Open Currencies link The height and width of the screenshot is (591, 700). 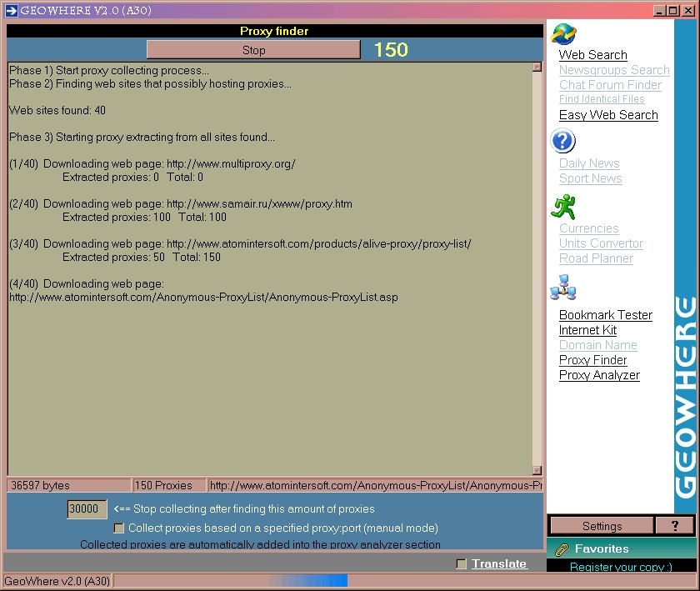click(589, 228)
